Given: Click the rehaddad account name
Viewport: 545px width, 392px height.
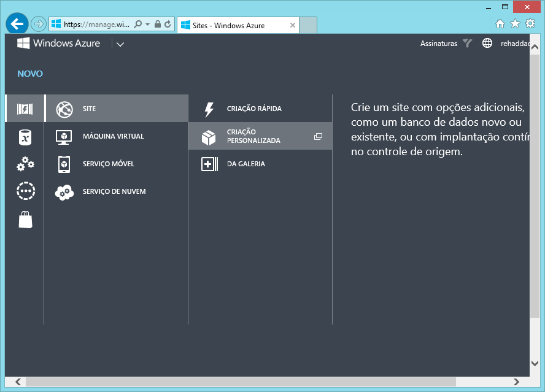Looking at the screenshot, I should point(515,44).
